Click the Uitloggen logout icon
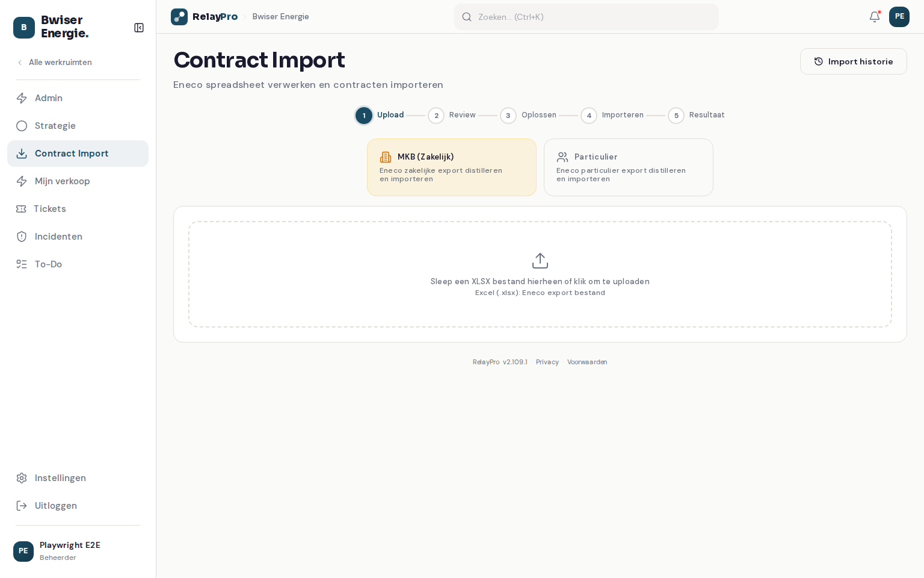Viewport: 924px width, 578px height. (x=22, y=506)
